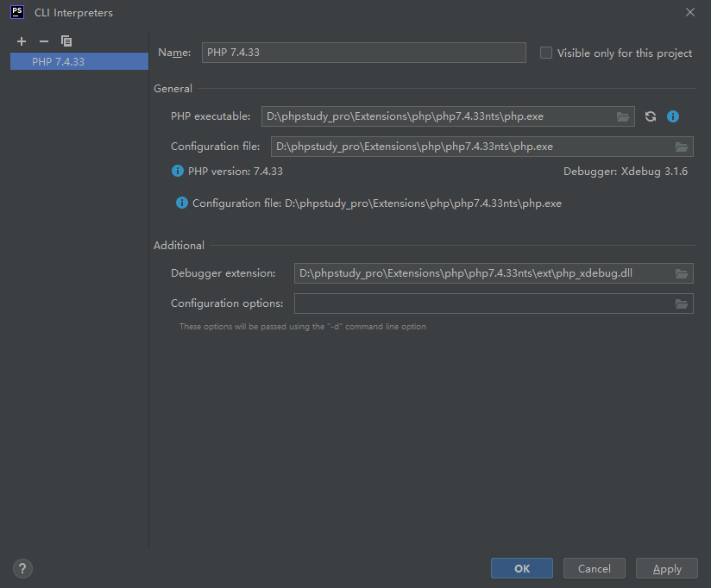The width and height of the screenshot is (711, 588).
Task: Browse for Configuration file folder icon
Action: (682, 147)
